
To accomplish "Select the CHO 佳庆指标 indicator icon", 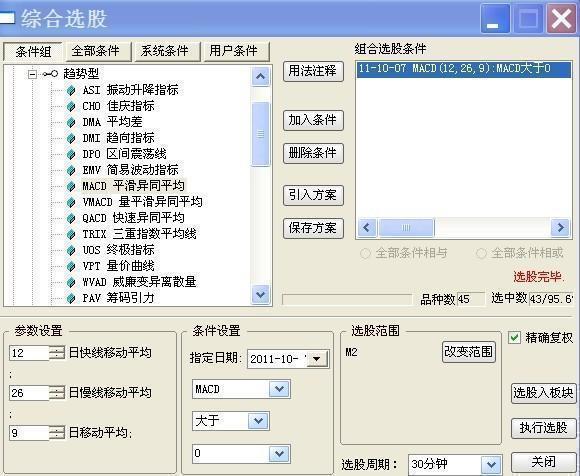I will [71, 107].
